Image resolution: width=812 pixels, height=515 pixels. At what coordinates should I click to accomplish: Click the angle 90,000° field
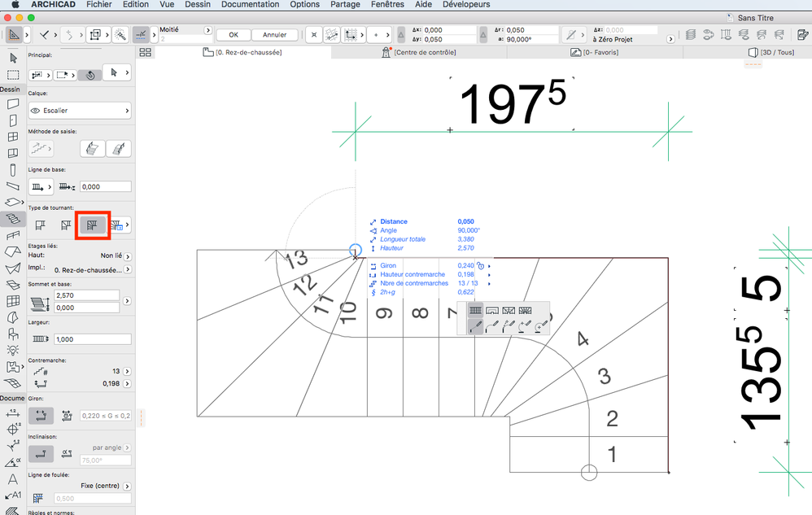[x=532, y=39]
